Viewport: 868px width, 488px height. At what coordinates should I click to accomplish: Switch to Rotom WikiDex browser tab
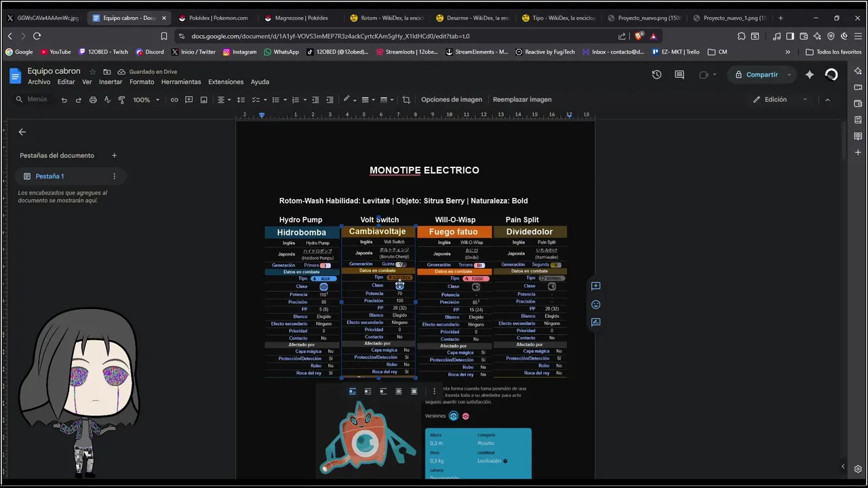[386, 18]
